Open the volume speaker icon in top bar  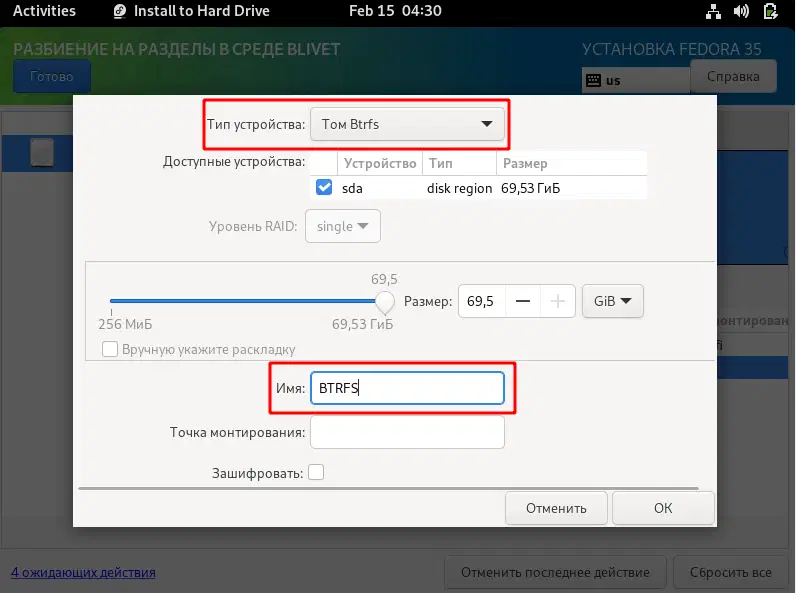click(x=741, y=11)
